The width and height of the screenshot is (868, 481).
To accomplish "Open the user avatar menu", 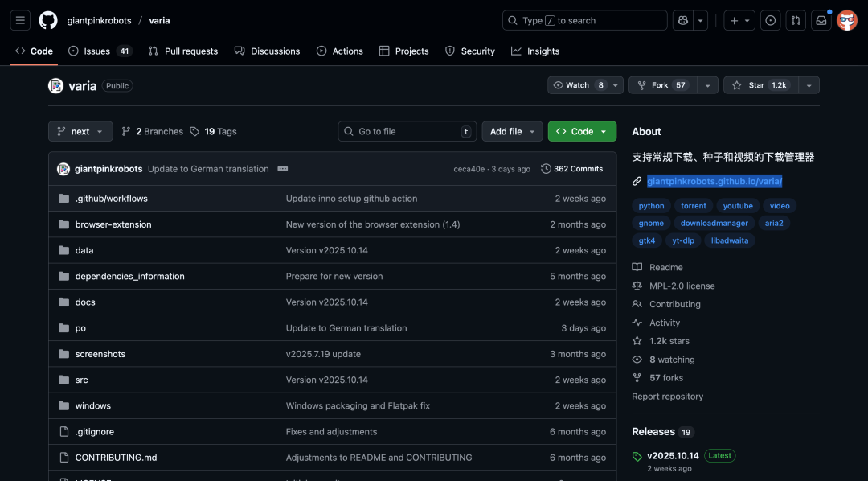I will (847, 20).
